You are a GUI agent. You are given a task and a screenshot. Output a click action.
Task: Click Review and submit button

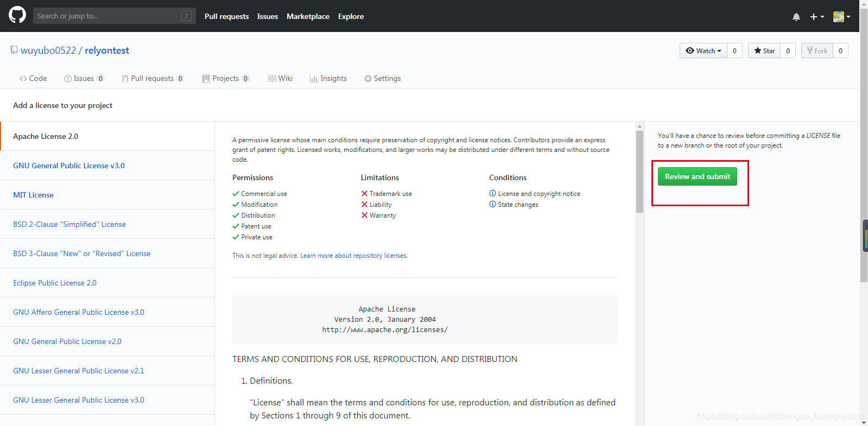[698, 176]
